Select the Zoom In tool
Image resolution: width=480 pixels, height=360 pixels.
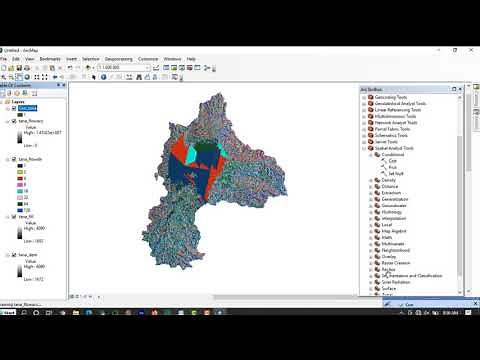coord(4,77)
